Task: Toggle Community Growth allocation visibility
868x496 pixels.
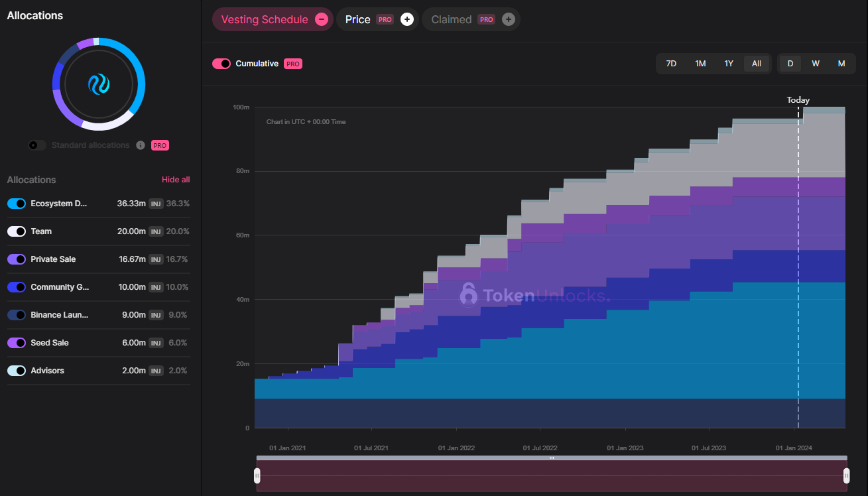Action: click(x=17, y=287)
